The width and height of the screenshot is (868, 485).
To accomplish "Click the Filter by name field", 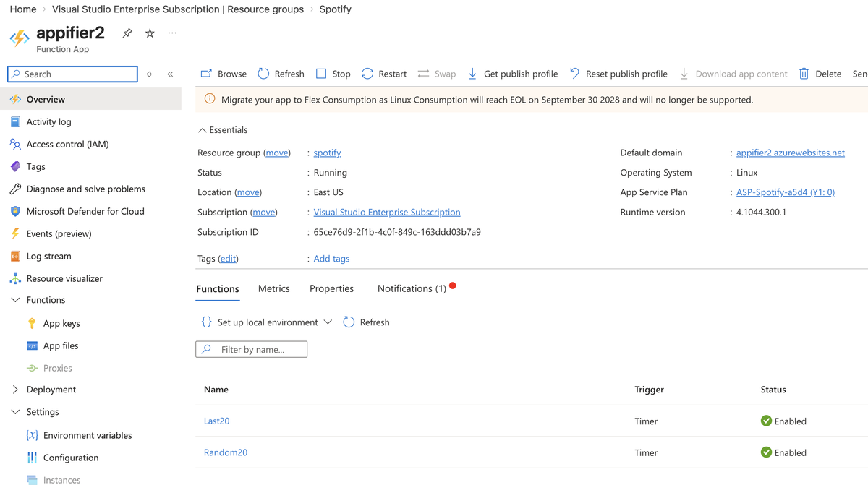I will [252, 349].
